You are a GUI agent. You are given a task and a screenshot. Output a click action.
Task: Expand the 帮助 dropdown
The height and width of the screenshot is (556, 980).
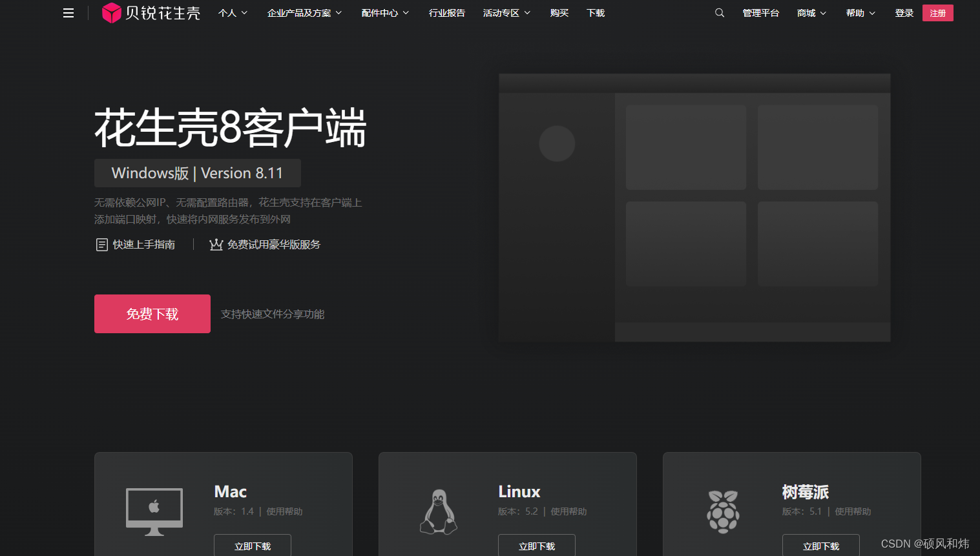click(860, 12)
